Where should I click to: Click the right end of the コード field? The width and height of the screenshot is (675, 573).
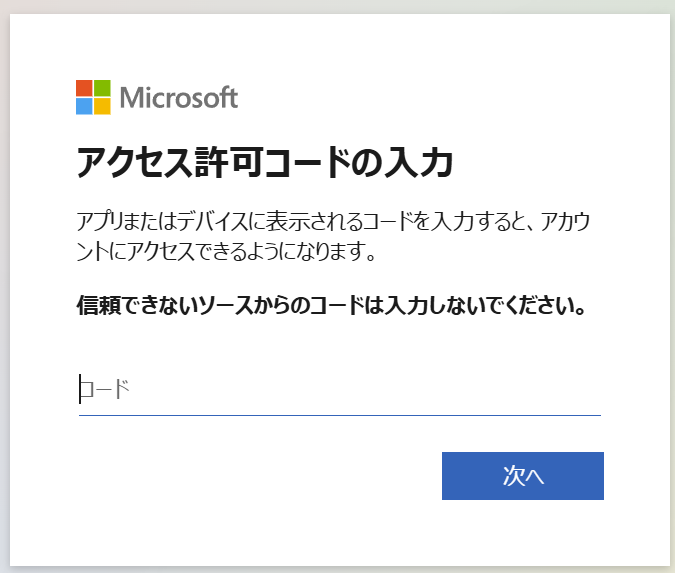click(590, 389)
